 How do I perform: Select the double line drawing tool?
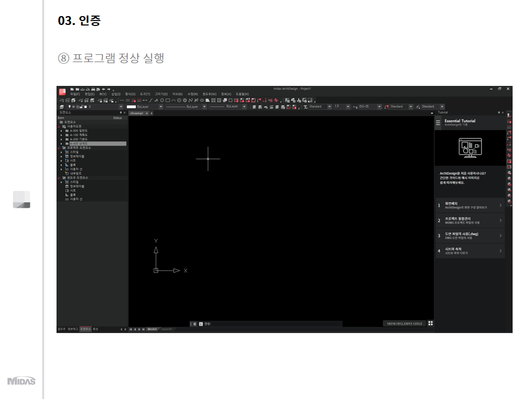point(127,100)
